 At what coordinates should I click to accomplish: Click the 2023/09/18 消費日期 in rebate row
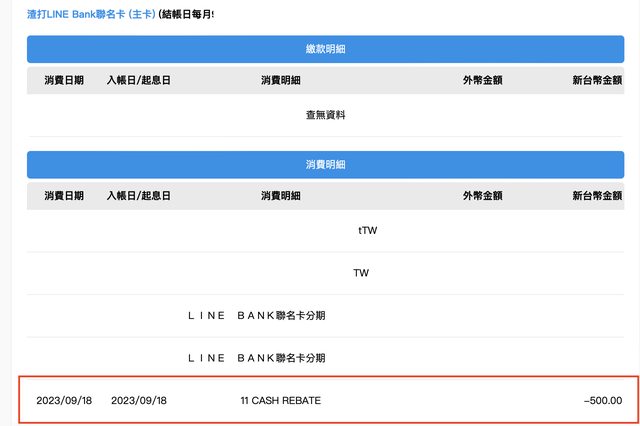(x=64, y=401)
